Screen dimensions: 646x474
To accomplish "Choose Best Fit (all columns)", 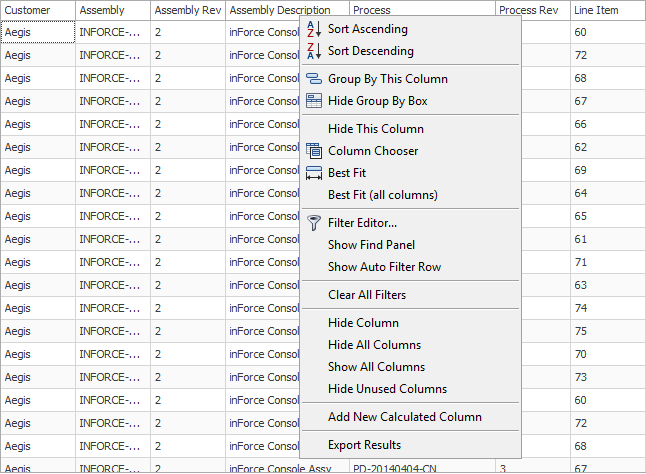I will click(382, 195).
